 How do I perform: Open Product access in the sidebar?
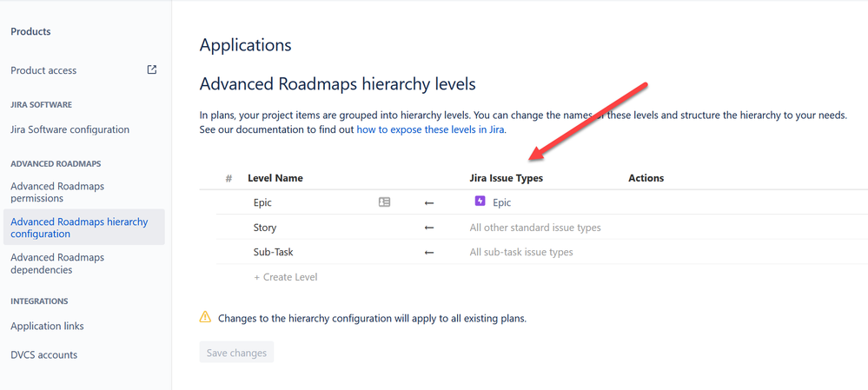coord(43,70)
